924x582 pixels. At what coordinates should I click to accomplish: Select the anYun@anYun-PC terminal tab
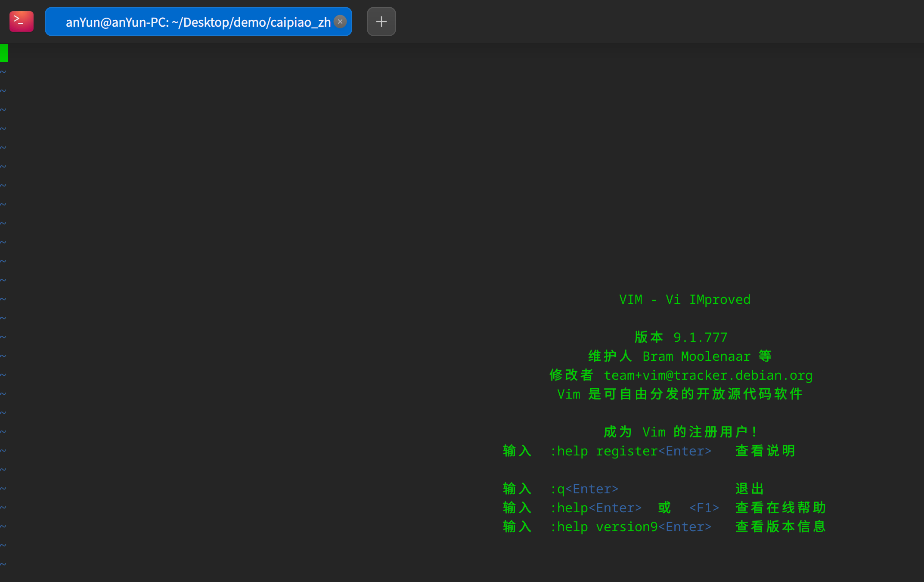(198, 22)
